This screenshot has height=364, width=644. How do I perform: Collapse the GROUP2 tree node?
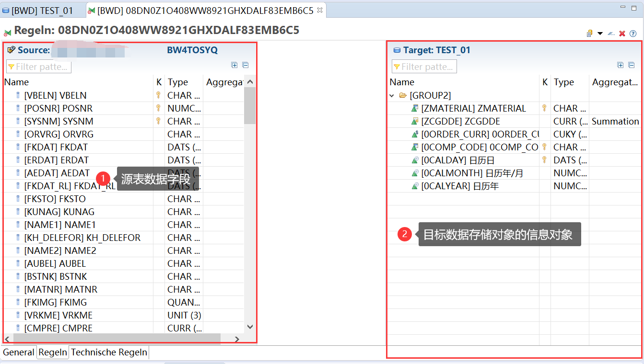[x=392, y=95]
